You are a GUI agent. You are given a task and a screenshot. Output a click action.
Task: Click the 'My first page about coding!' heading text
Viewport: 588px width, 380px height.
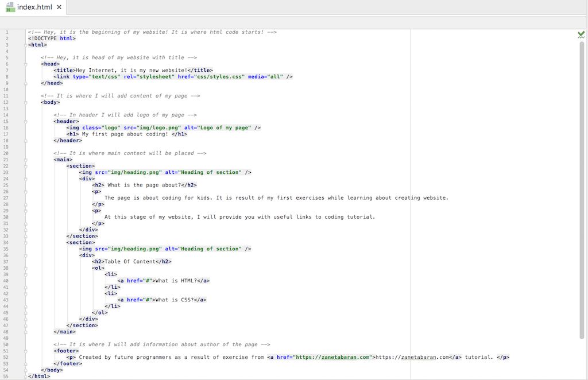pos(125,134)
